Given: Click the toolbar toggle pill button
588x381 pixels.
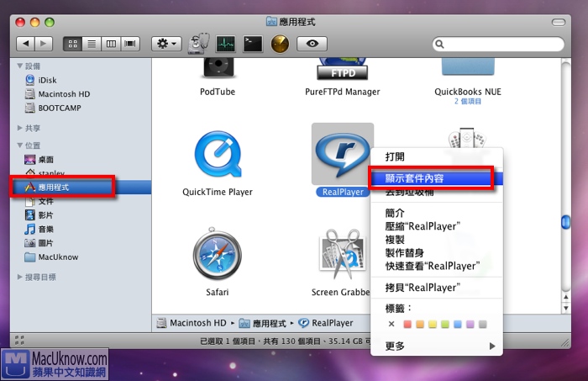Looking at the screenshot, I should [x=559, y=23].
